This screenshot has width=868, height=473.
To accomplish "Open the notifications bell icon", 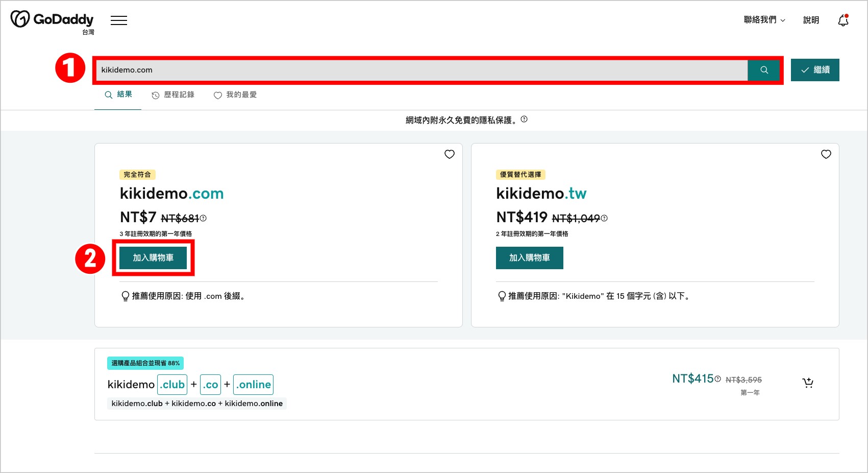I will coord(843,20).
